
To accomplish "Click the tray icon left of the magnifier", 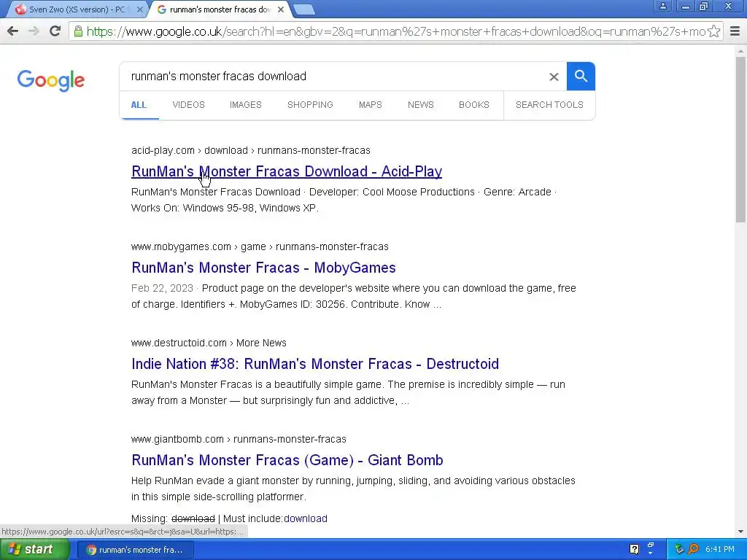I will pos(679,550).
